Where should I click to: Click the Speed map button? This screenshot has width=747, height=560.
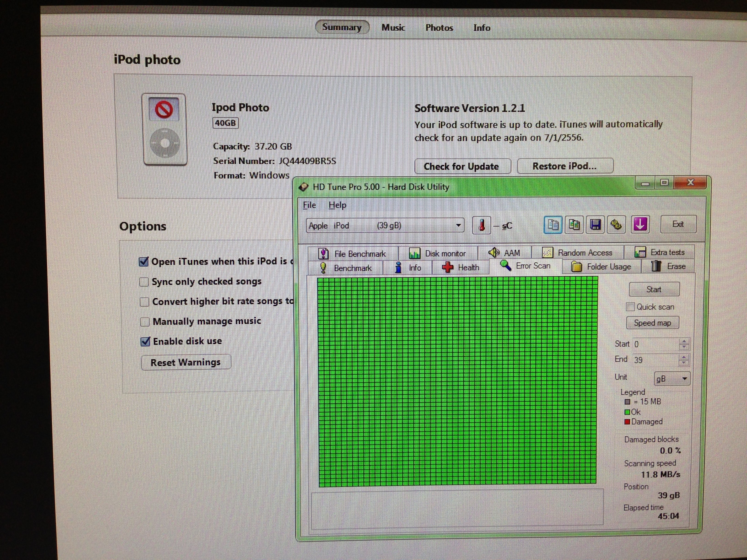pyautogui.click(x=652, y=323)
